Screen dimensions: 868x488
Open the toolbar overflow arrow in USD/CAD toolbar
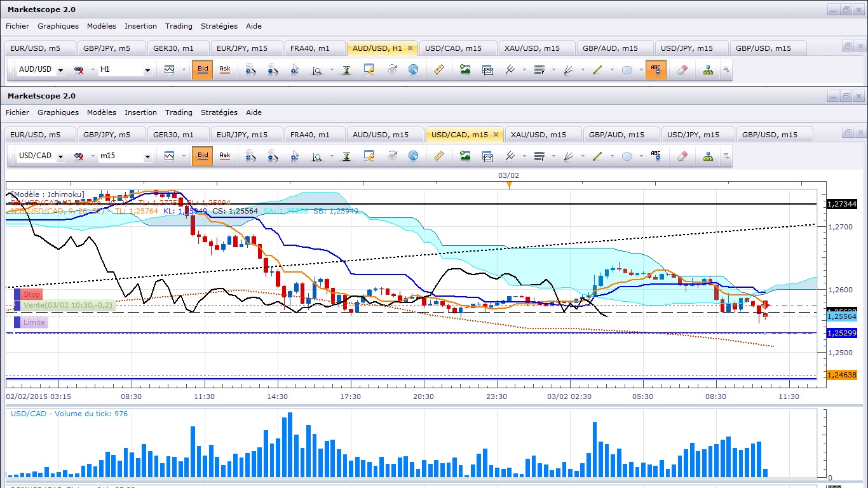point(727,156)
